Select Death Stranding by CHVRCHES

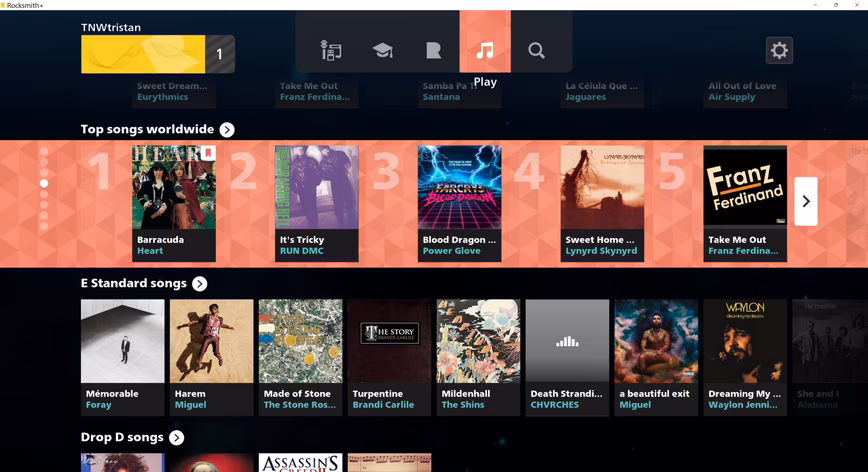pyautogui.click(x=567, y=357)
